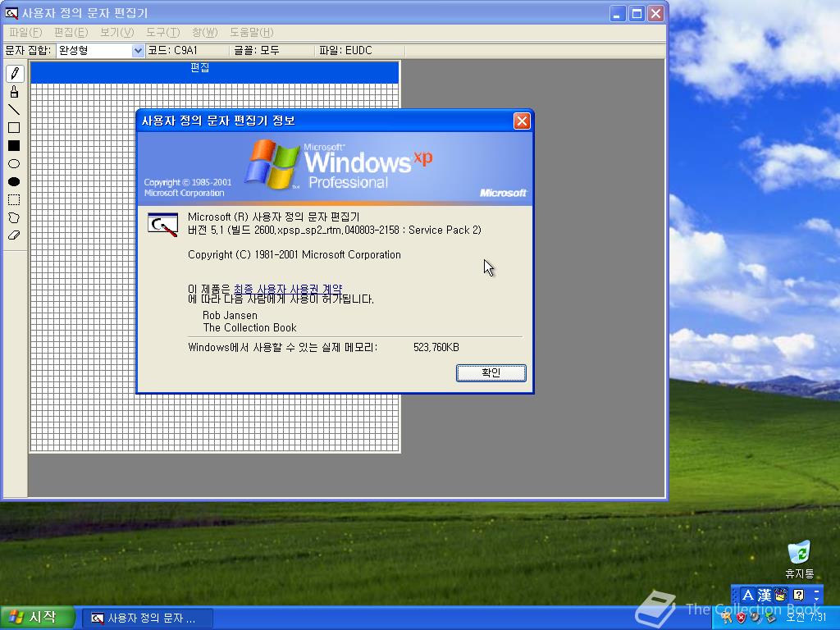Image resolution: width=840 pixels, height=630 pixels.
Task: Click the Rob Jansen licensee name
Action: (230, 316)
